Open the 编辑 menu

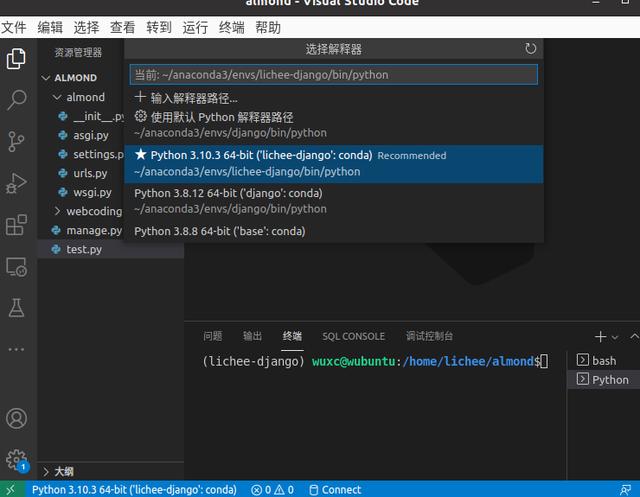(x=50, y=28)
